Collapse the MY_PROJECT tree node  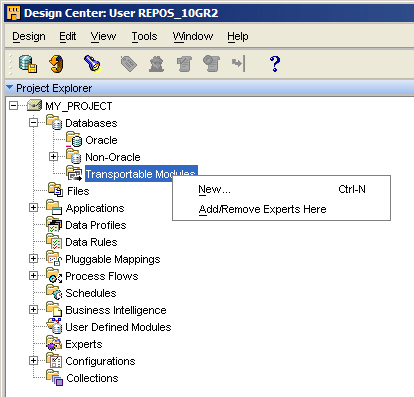pos(13,106)
